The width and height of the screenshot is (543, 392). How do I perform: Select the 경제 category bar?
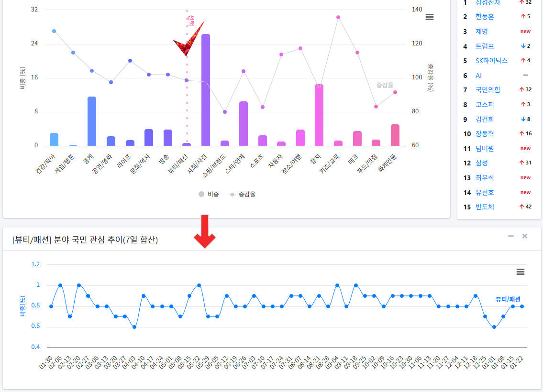[92, 121]
